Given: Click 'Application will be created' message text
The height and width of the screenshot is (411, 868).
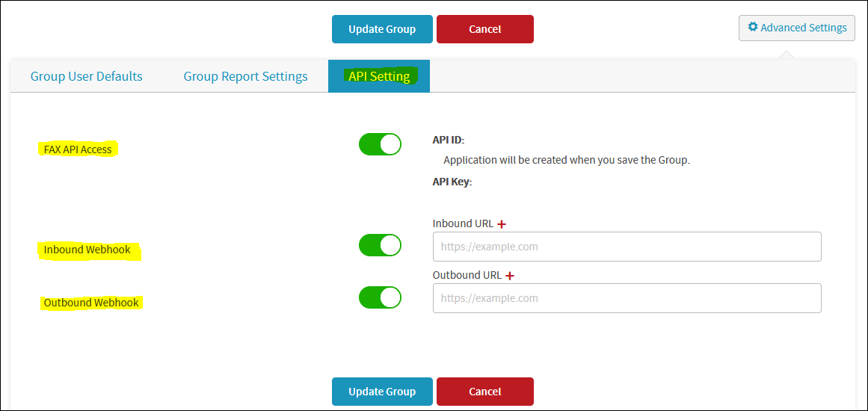Looking at the screenshot, I should coord(566,161).
